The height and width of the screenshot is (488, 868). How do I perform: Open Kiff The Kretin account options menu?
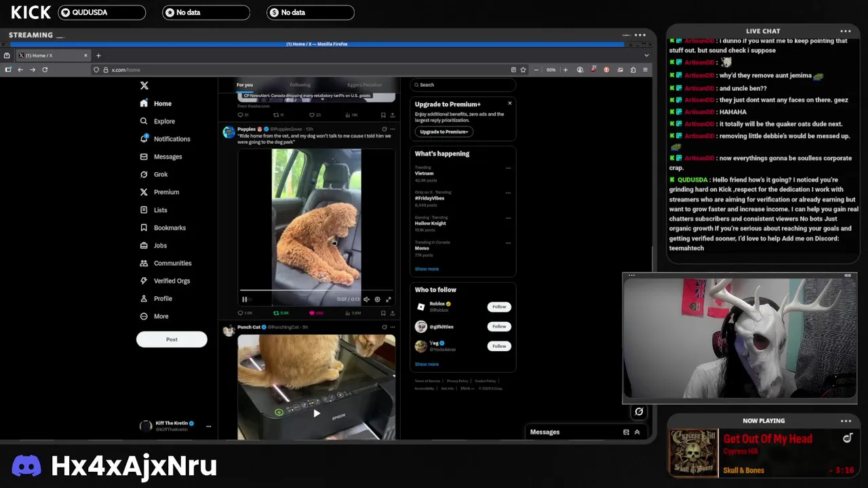tap(208, 426)
